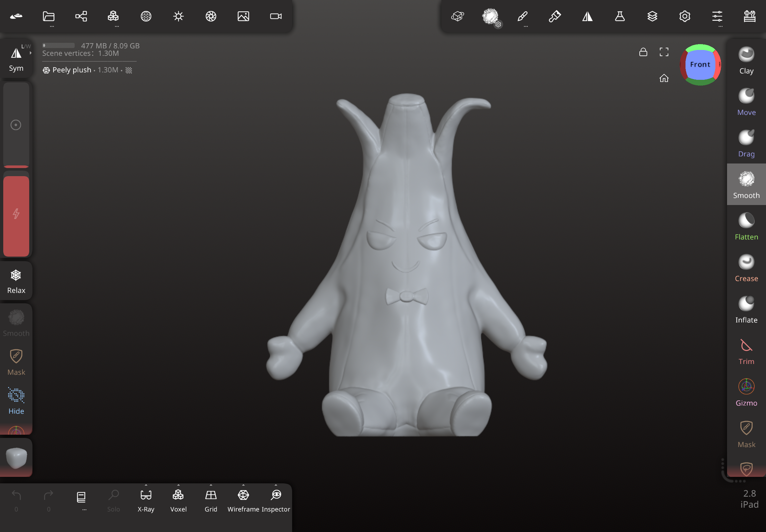Open the Camera menu
Viewport: 766px width, 532px height.
(x=276, y=16)
